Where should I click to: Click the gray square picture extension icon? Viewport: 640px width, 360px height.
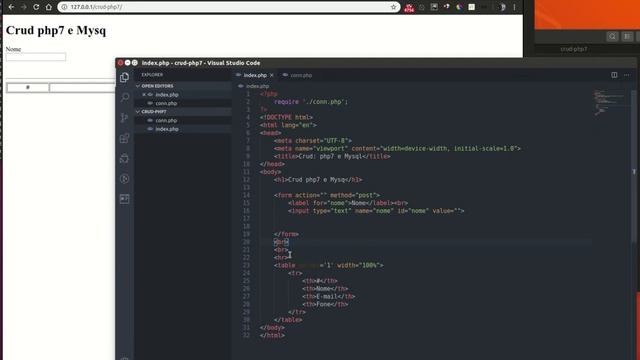tap(434, 7)
